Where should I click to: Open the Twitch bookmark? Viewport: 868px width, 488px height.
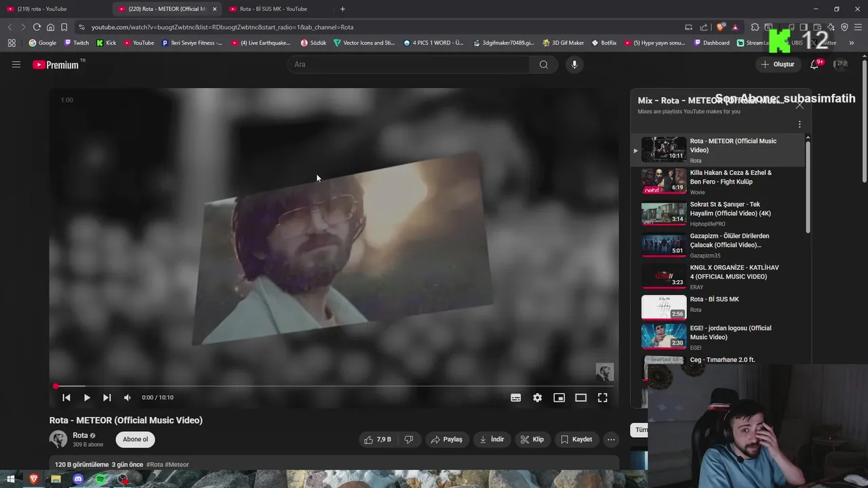[x=77, y=43]
